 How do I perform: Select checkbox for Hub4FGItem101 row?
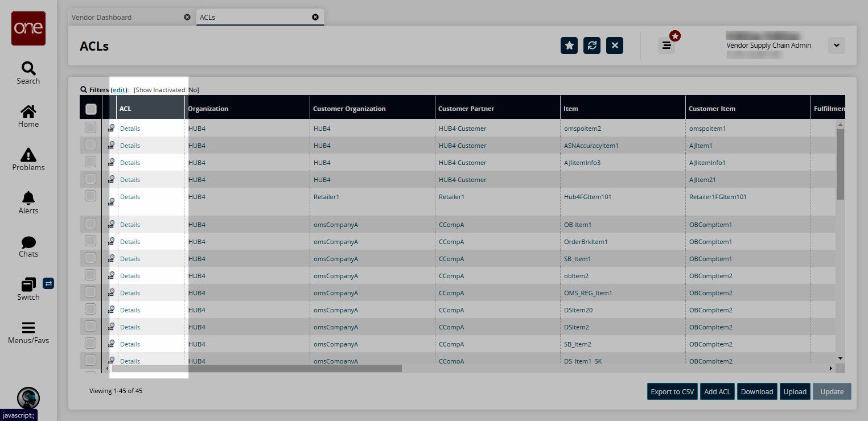point(90,196)
